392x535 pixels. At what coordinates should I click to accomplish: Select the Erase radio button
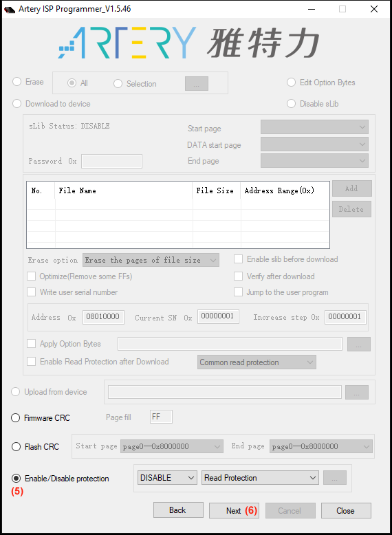click(17, 82)
